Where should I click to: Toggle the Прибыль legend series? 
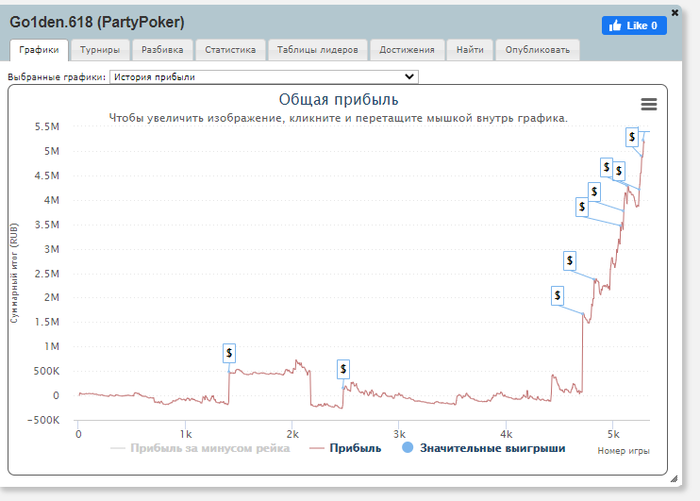pos(346,448)
